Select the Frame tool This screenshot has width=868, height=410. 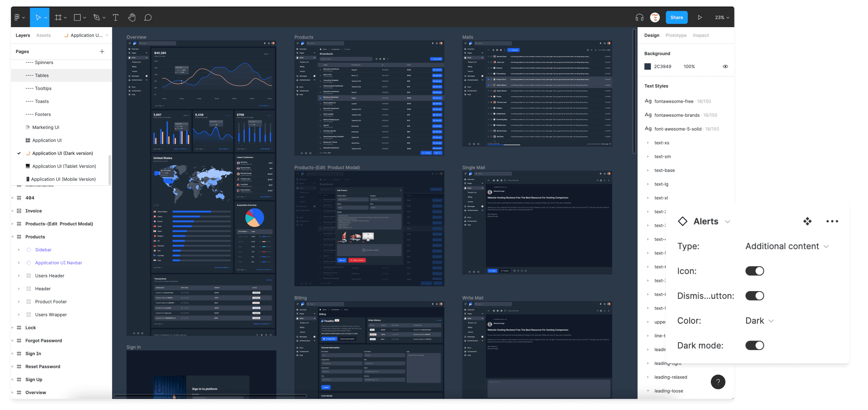58,17
